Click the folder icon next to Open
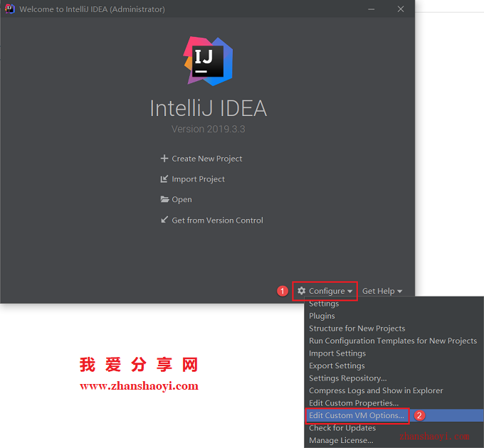484x448 pixels. coord(164,199)
